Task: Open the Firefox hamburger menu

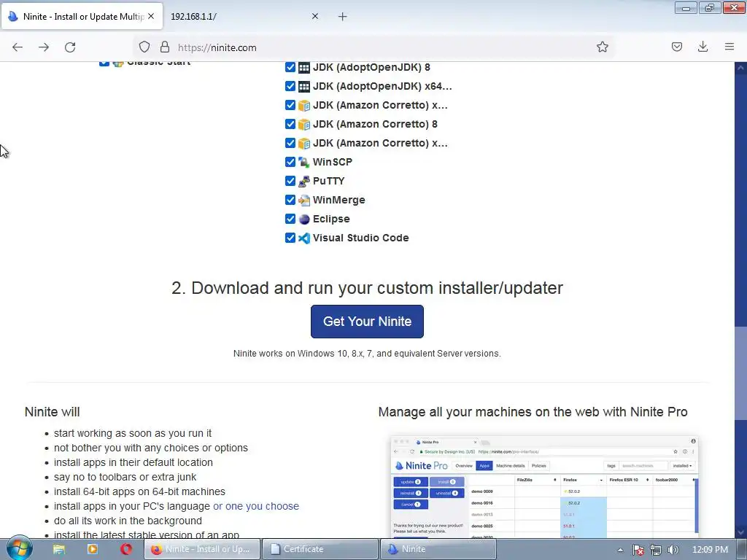Action: click(x=729, y=47)
